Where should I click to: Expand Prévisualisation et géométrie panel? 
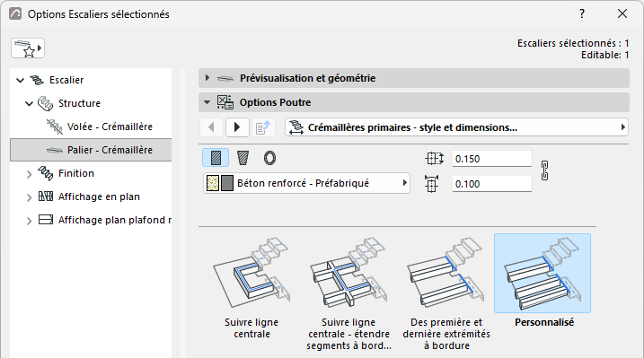point(207,78)
